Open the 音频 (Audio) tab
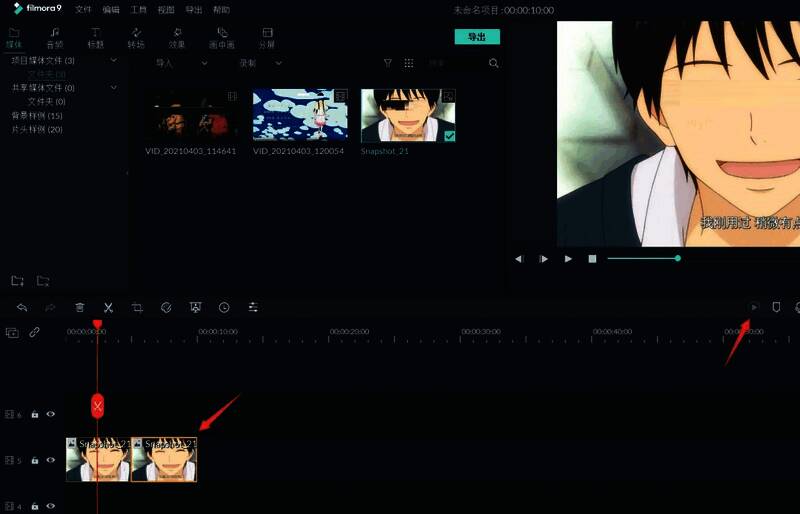Viewport: 800px width, 514px height. point(55,38)
